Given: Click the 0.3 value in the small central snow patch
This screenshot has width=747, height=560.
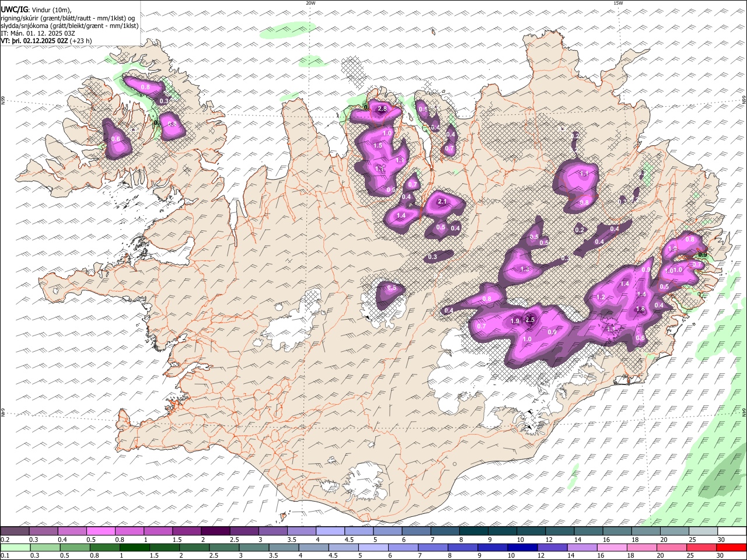Looking at the screenshot, I should point(432,257).
